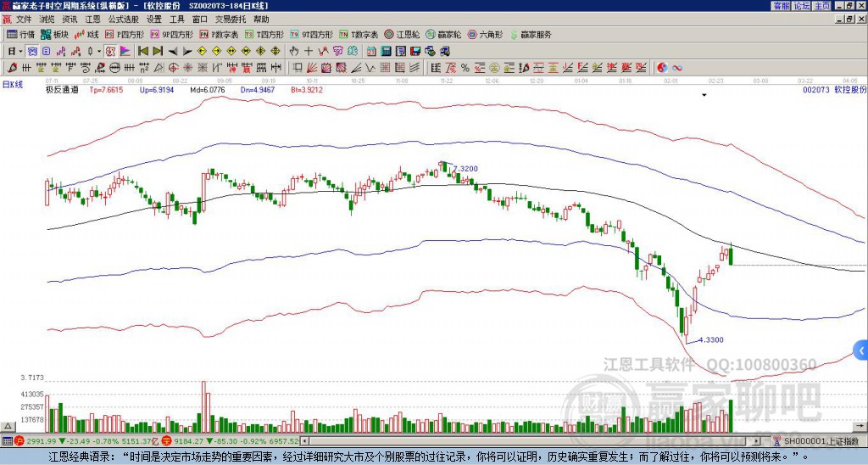
Task: Open the P数字表 tool
Action: point(219,34)
